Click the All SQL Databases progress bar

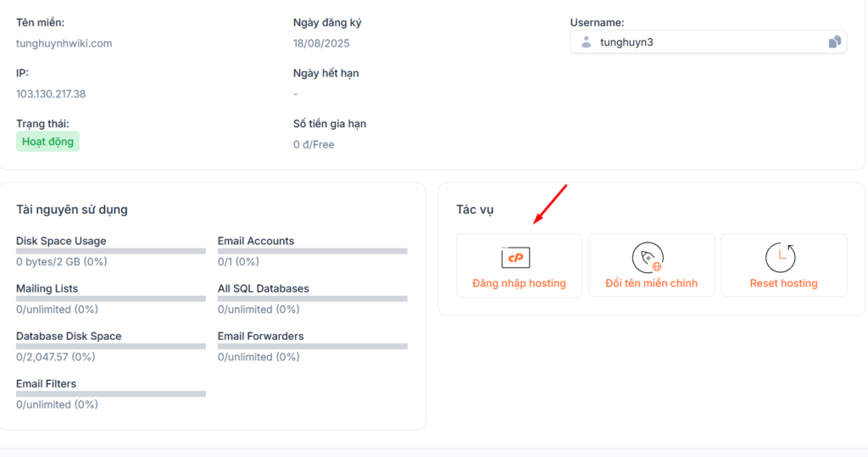click(x=312, y=298)
